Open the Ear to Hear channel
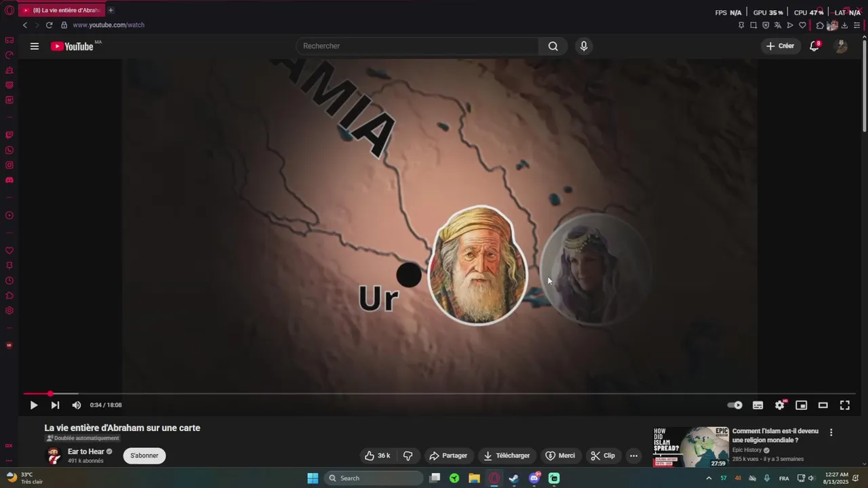868x488 pixels. 86,451
